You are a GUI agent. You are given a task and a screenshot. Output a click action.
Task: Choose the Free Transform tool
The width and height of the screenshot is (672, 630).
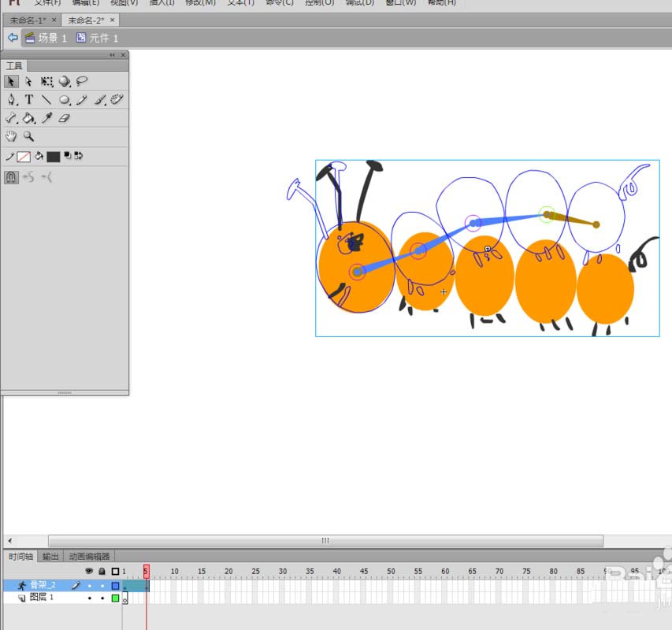[x=47, y=81]
